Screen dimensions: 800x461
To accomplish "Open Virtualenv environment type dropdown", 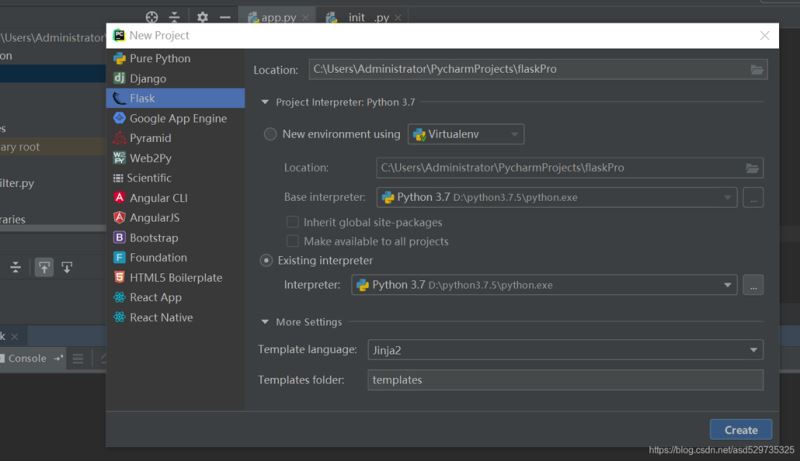I will 466,134.
